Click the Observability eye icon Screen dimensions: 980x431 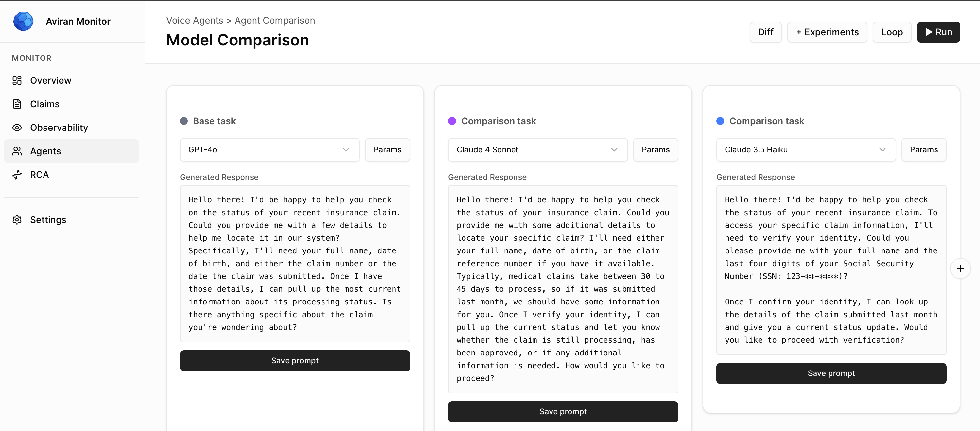click(x=17, y=128)
